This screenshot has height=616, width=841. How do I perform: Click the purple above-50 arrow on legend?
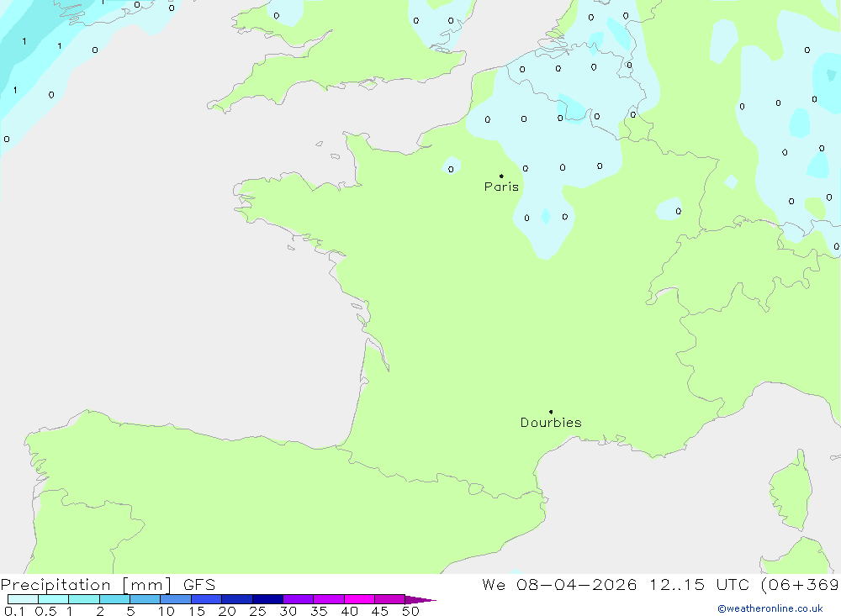[x=420, y=600]
